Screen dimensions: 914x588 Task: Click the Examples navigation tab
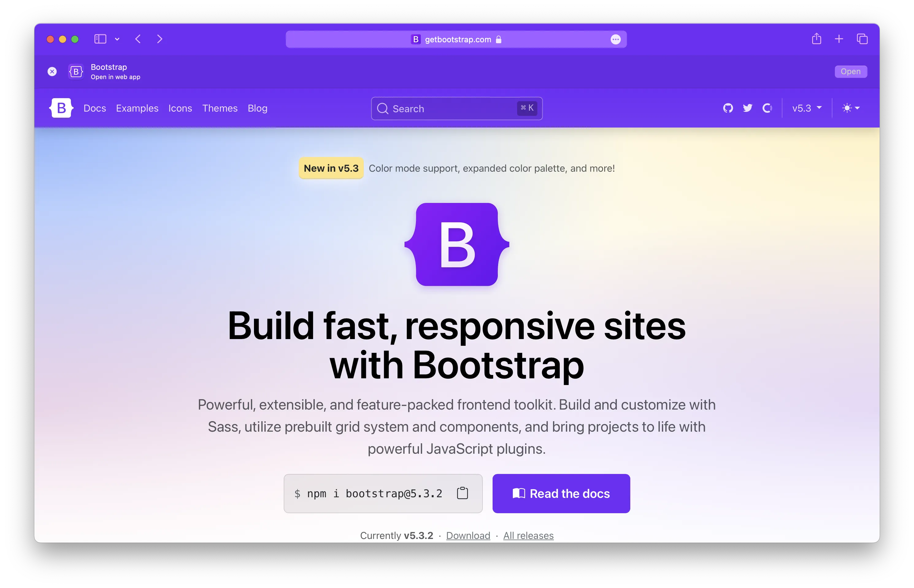[x=137, y=109]
